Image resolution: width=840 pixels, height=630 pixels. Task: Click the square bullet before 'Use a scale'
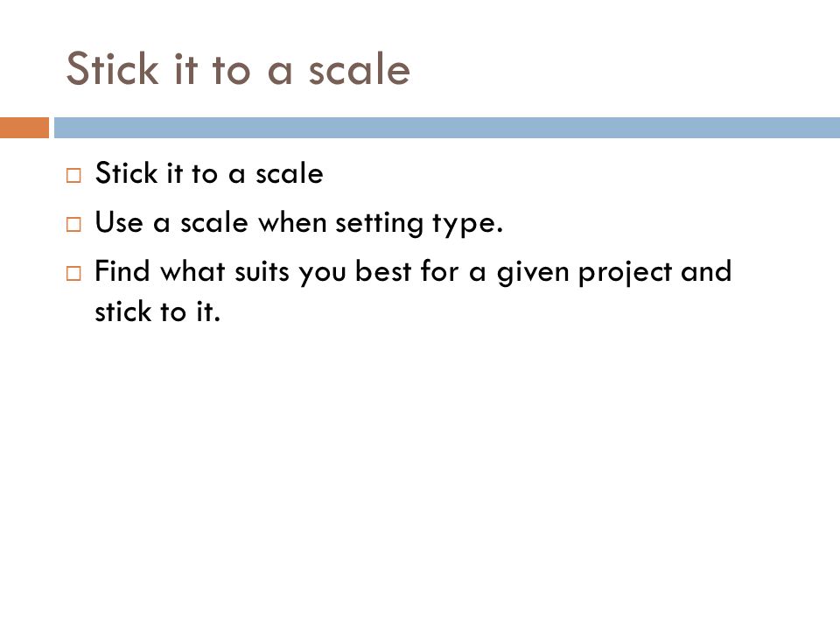coord(73,224)
